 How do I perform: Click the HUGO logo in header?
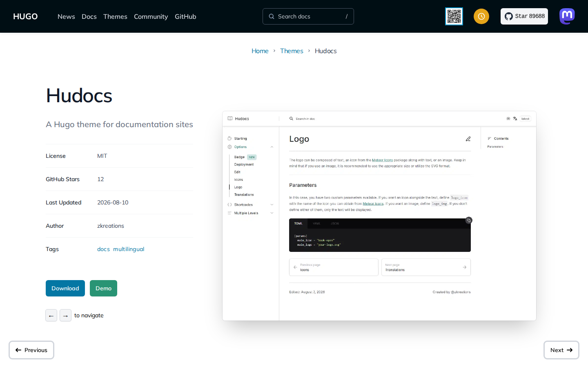coord(25,16)
